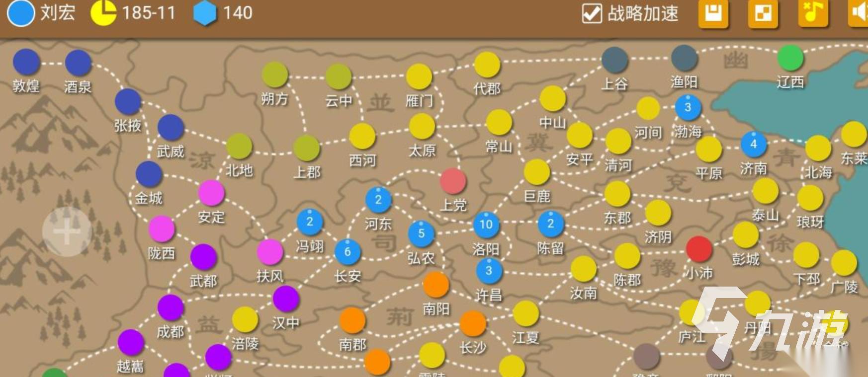Click the purple 汉中 city node

(x=286, y=299)
